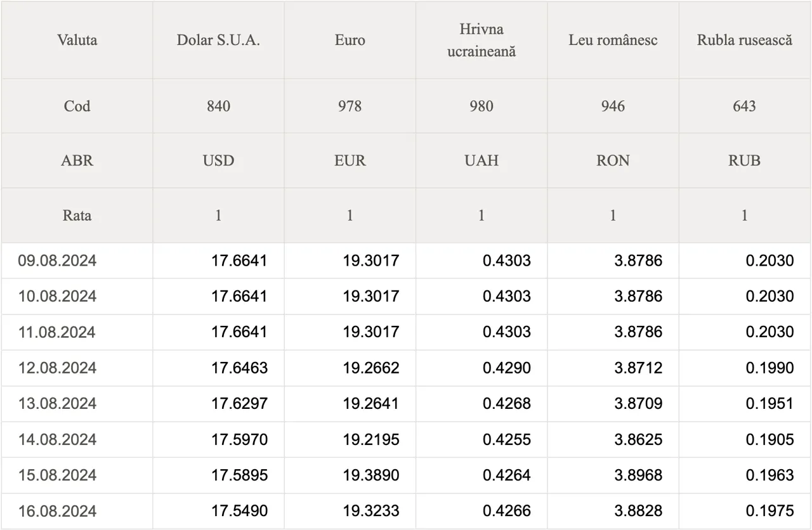Select the EUR abbreviation cell
The width and height of the screenshot is (812, 530).
click(350, 160)
